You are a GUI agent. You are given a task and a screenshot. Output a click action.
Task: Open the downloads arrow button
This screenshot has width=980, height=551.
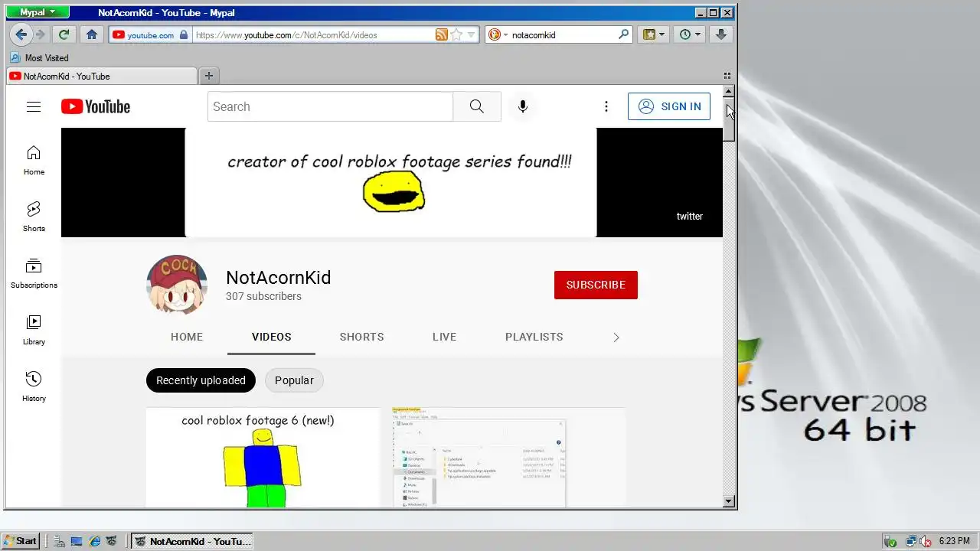720,34
